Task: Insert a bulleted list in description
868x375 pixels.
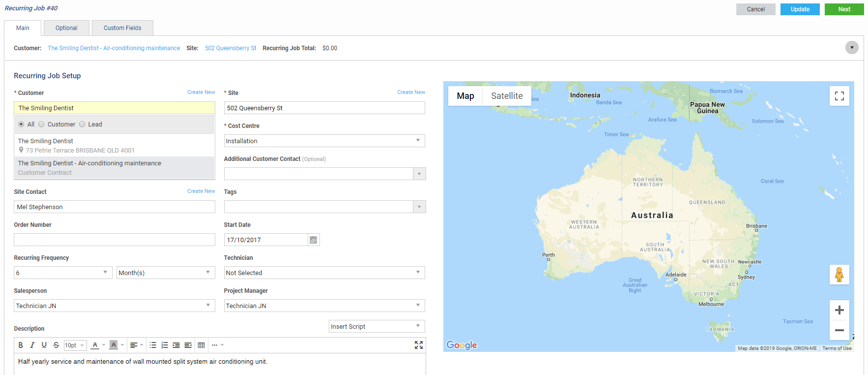Action: pos(153,345)
